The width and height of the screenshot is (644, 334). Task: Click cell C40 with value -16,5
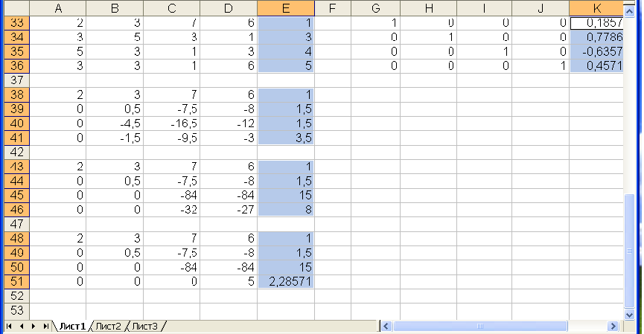click(172, 123)
